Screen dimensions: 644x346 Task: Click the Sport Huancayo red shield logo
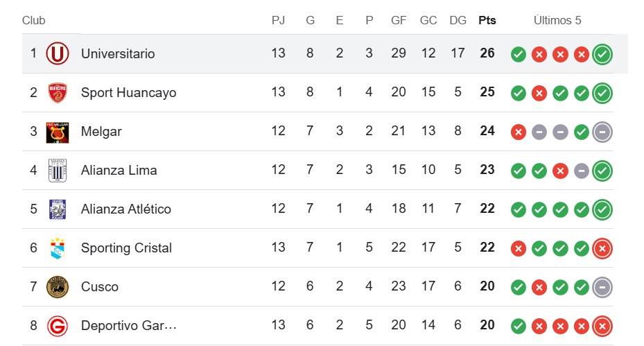tap(57, 92)
